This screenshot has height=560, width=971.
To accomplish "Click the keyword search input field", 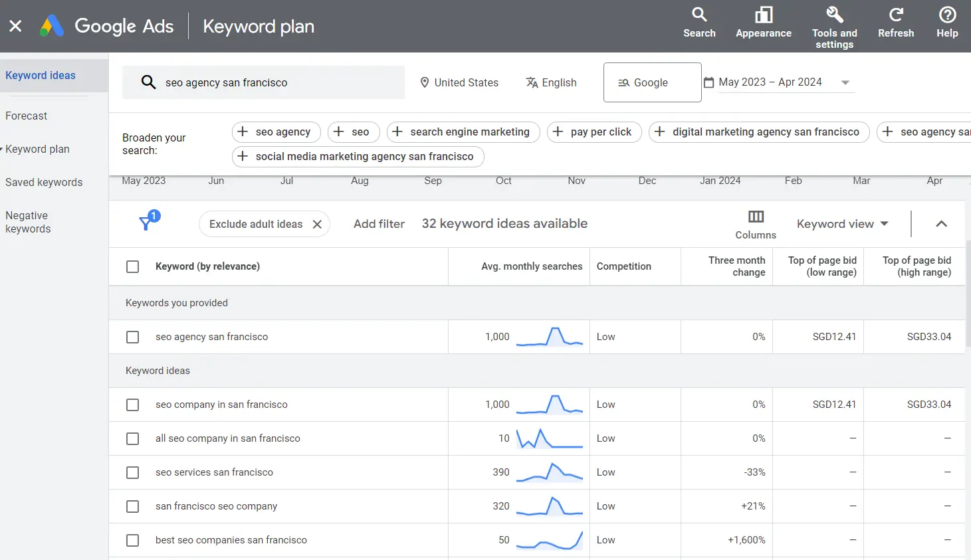I will coord(263,82).
